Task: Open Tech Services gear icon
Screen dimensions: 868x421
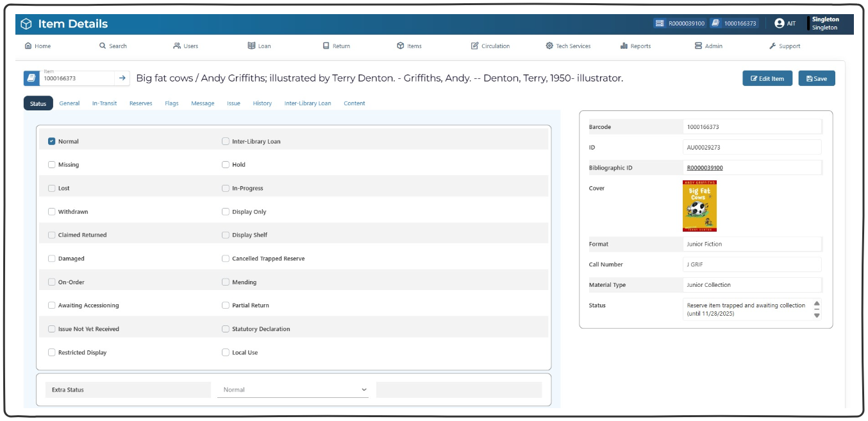Action: (x=549, y=46)
